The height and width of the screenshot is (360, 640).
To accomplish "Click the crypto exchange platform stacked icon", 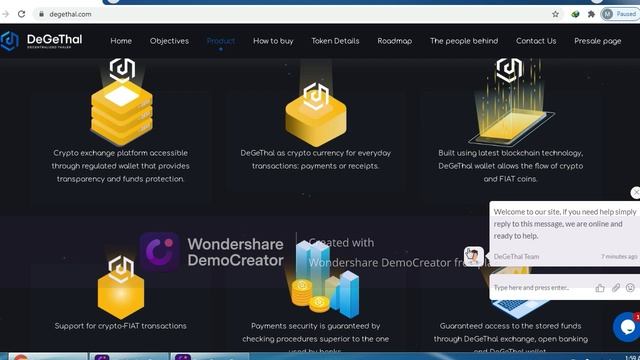I will [122, 102].
